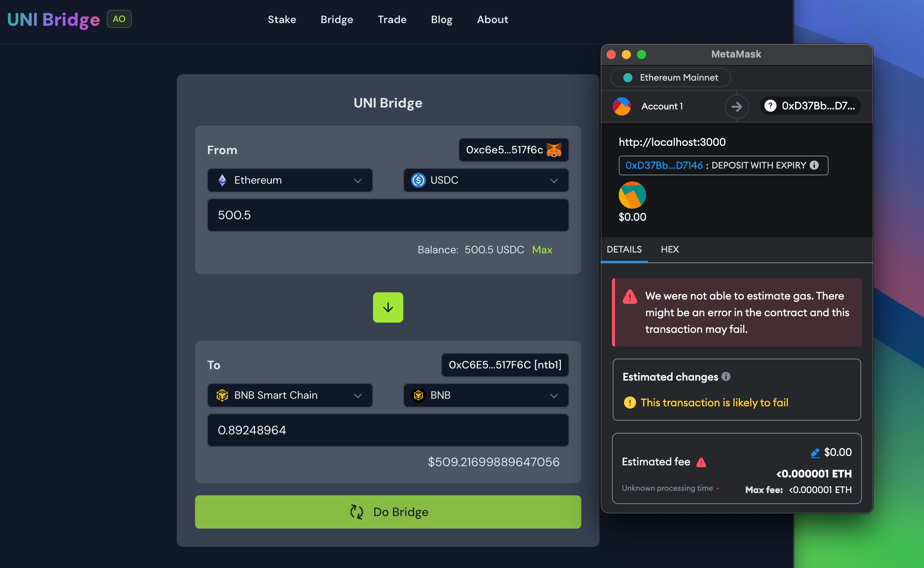Open the Ethereum Mainnet network selector in MetaMask
The image size is (924, 568).
pyautogui.click(x=671, y=78)
